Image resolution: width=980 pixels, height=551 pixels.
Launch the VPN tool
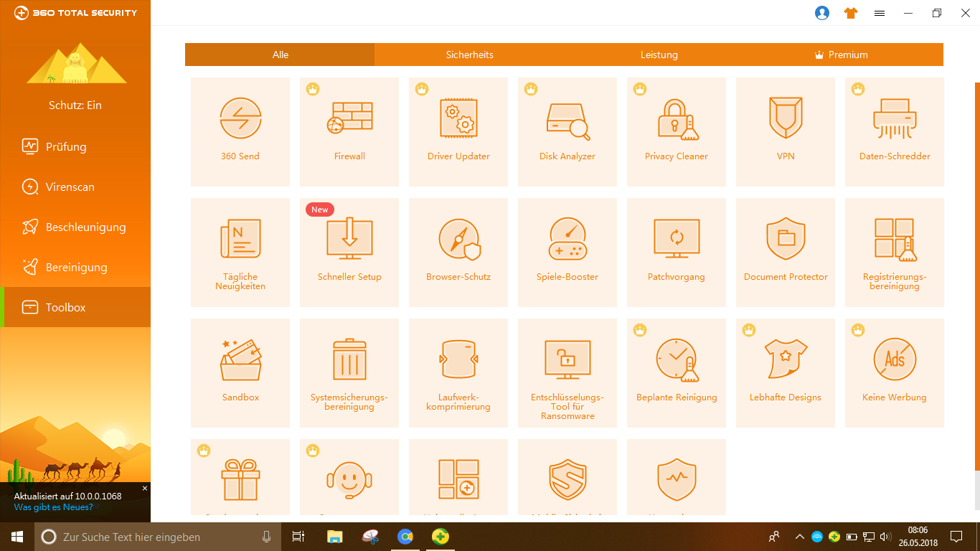[x=786, y=132]
